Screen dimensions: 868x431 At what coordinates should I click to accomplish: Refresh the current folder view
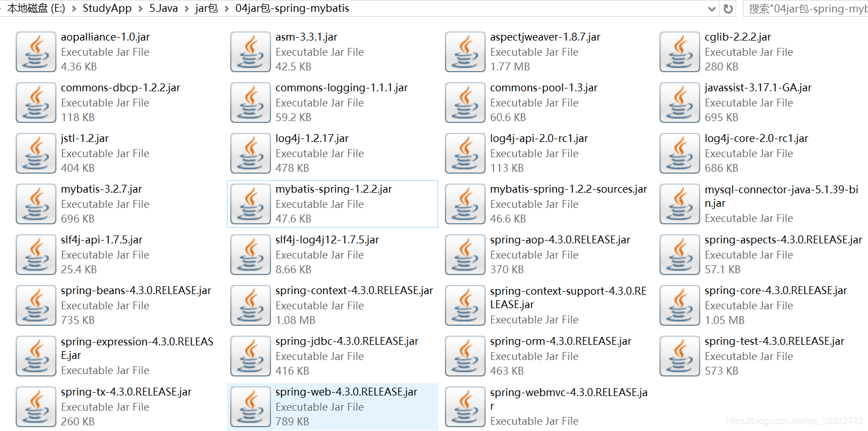[728, 8]
